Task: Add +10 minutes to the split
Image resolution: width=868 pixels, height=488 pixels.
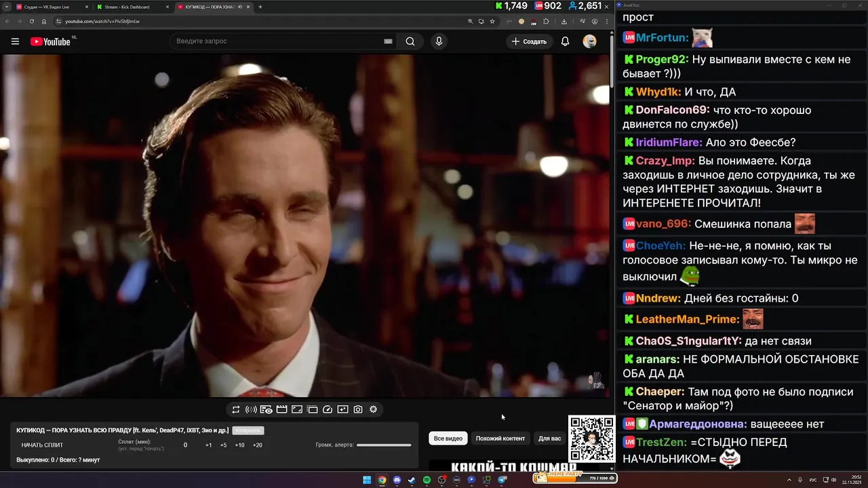Action: [239, 445]
